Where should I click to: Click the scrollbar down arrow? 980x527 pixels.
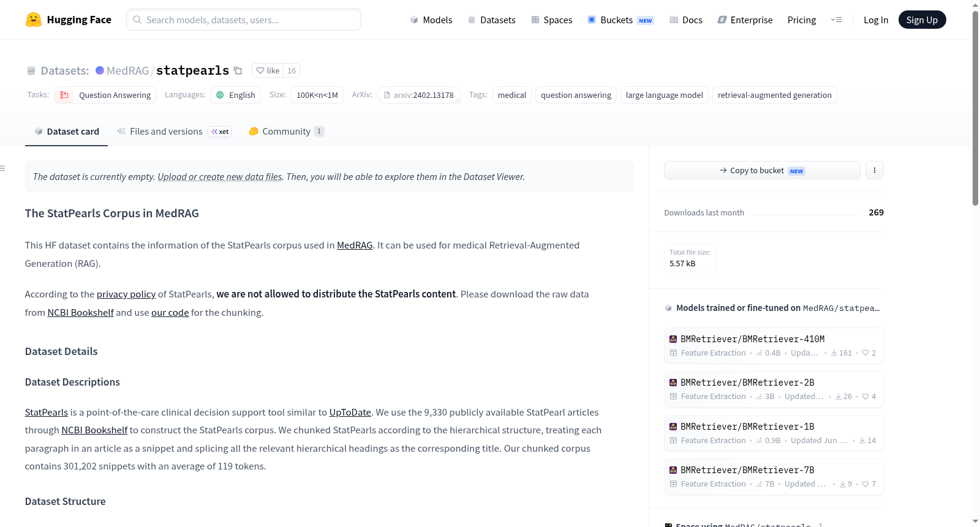coord(976,521)
